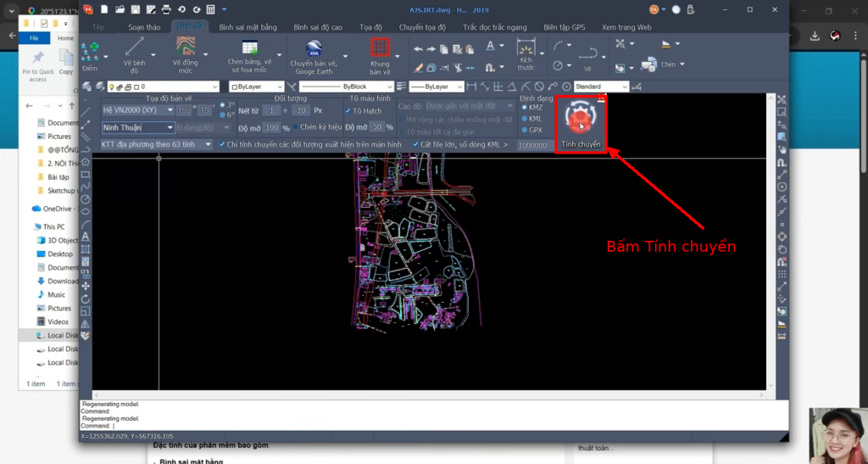Open the Biên tập GPS tab
The width and height of the screenshot is (868, 464).
click(564, 27)
